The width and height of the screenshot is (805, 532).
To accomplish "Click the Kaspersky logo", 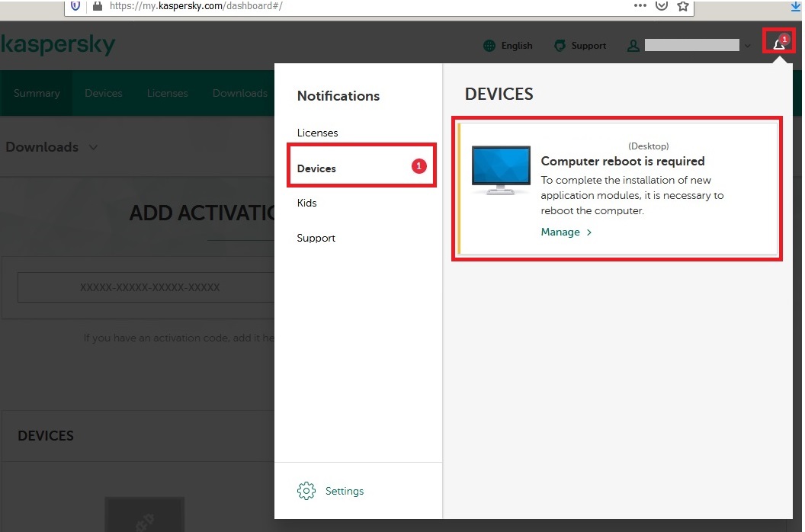I will pos(58,44).
